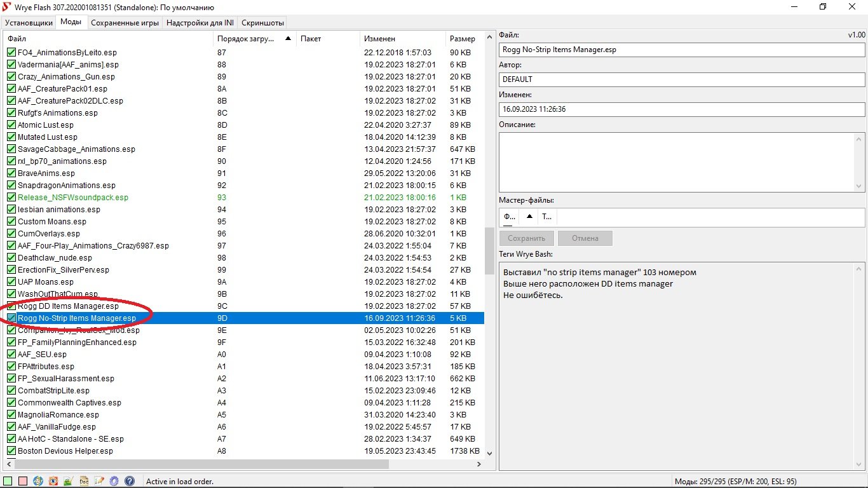Switch to the Установщики tab
Viewport: 868px width, 488px height.
click(29, 22)
